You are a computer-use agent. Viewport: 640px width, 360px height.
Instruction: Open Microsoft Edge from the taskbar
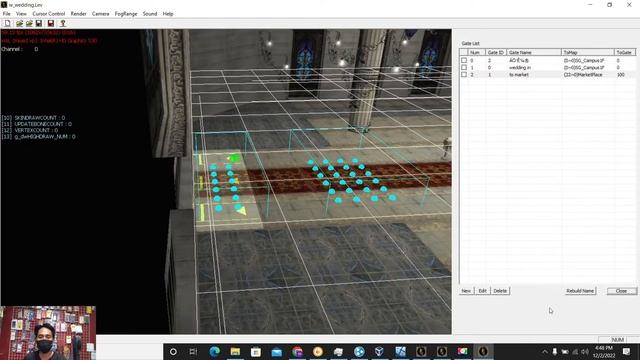(215, 351)
